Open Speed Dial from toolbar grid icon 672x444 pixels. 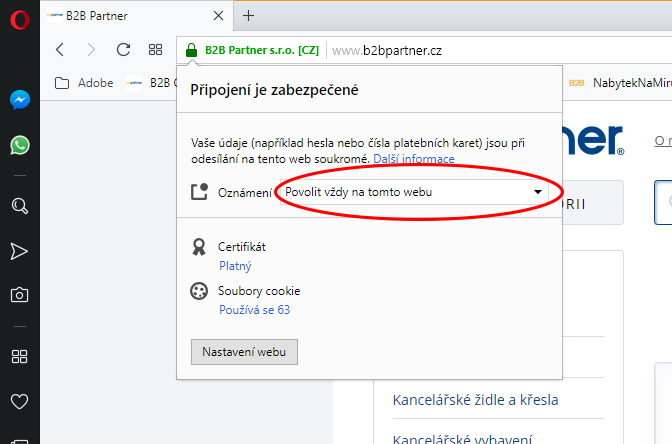[155, 50]
